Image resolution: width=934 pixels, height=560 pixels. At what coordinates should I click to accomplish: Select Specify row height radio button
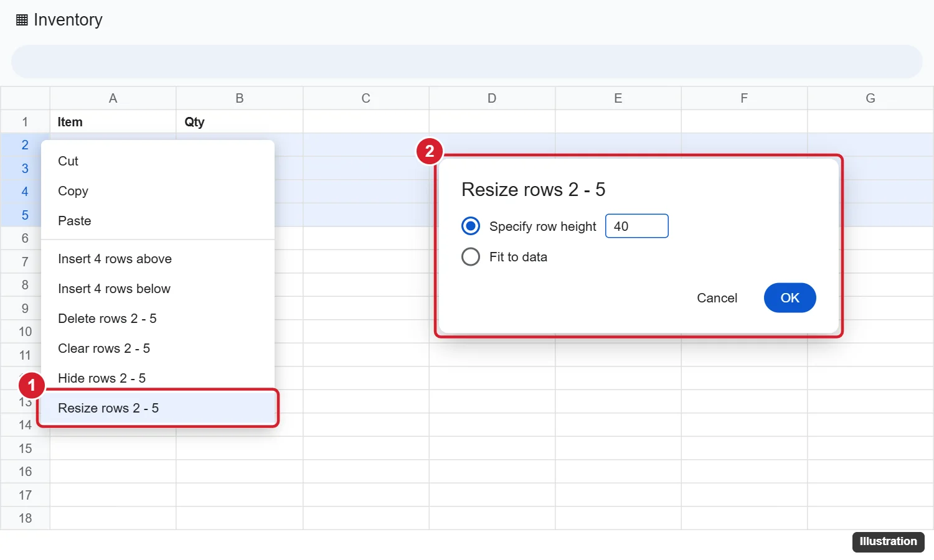click(x=471, y=226)
